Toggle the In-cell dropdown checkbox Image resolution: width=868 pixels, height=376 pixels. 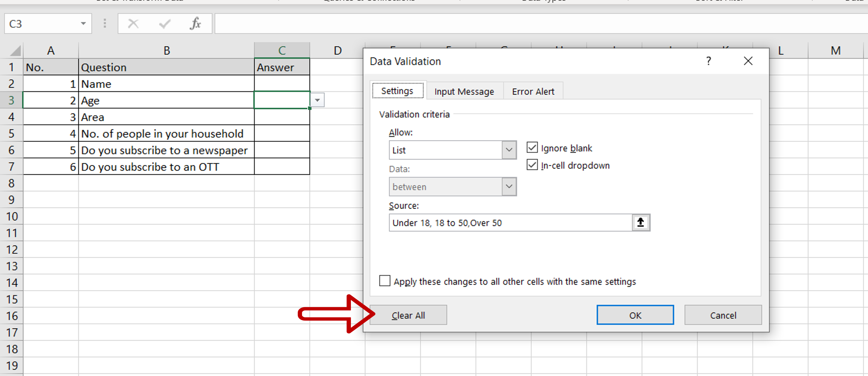click(x=532, y=165)
